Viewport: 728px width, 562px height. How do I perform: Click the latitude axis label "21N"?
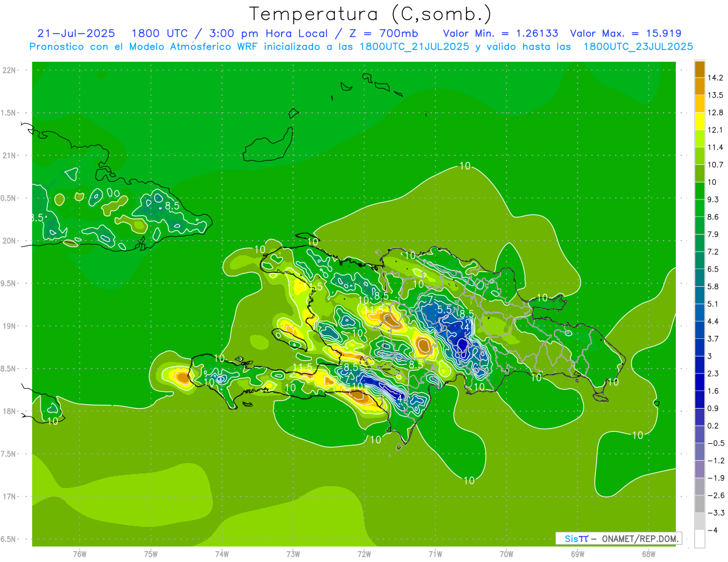9,155
